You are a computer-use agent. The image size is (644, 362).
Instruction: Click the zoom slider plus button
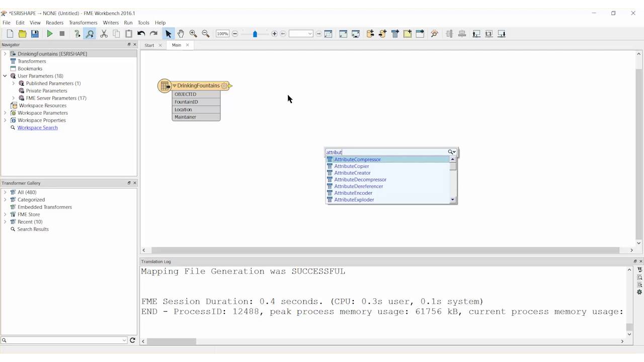click(274, 34)
